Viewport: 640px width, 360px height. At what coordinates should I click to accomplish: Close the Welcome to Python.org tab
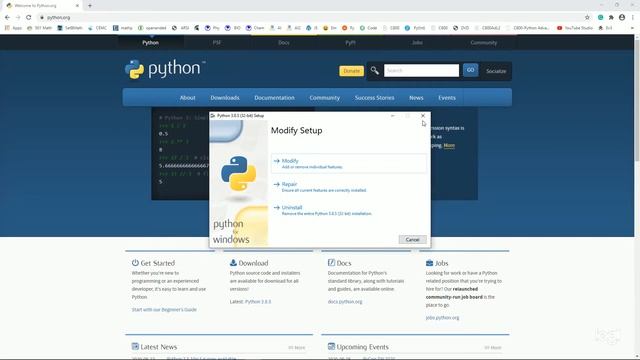point(77,6)
